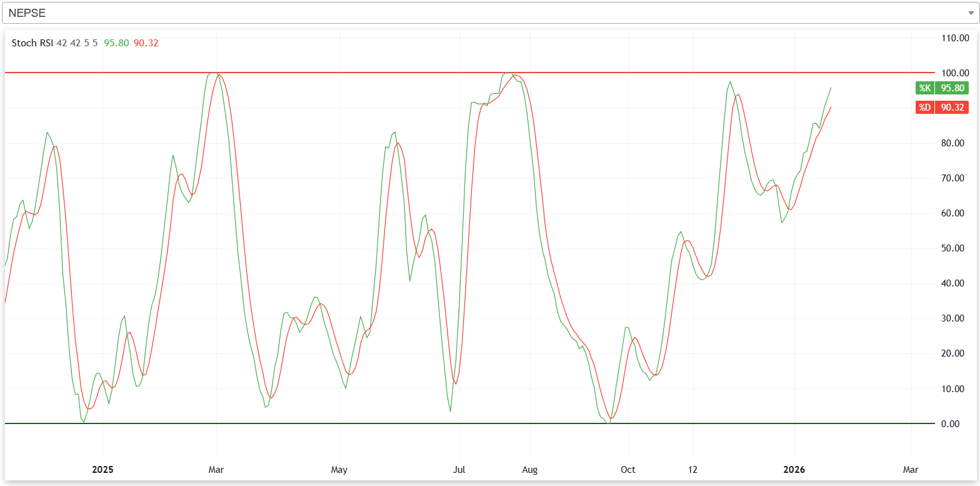
Task: Select the Jul time axis marker
Action: [459, 470]
